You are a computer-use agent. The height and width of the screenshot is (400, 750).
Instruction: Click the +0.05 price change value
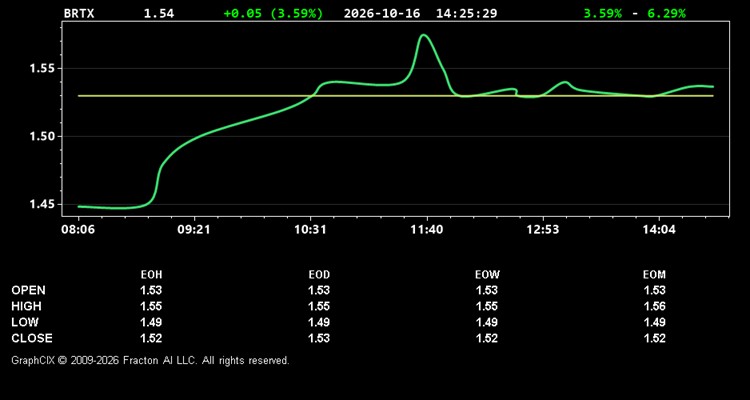coord(243,13)
